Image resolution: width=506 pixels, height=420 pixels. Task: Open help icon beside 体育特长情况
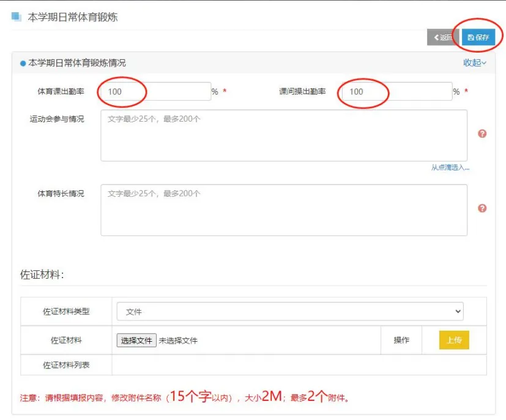click(x=482, y=208)
